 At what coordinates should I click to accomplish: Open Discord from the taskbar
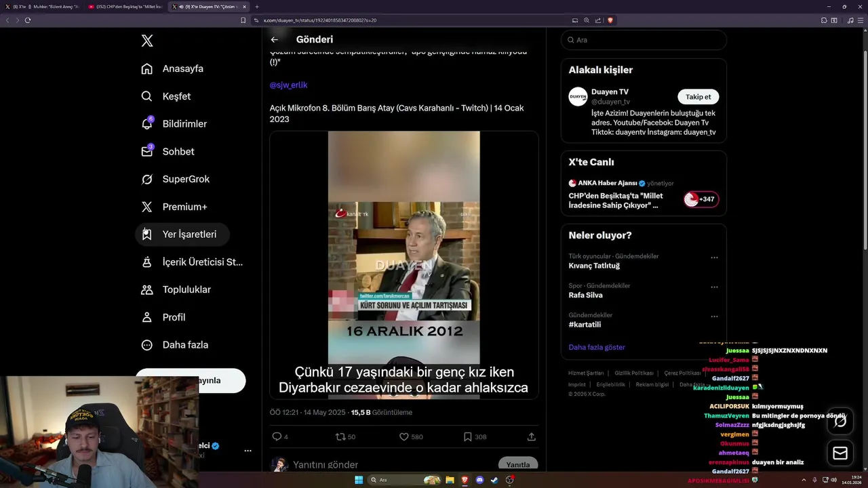coord(480,480)
